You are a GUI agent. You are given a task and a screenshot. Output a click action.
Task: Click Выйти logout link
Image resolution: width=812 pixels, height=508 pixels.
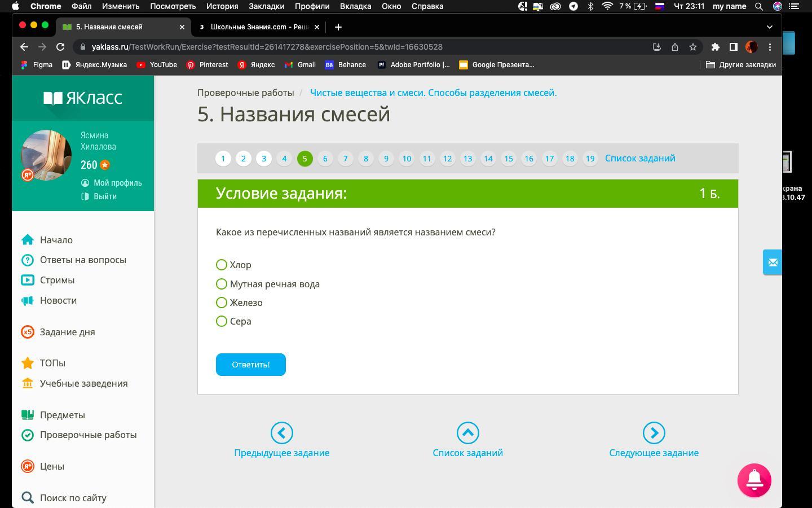pos(99,196)
